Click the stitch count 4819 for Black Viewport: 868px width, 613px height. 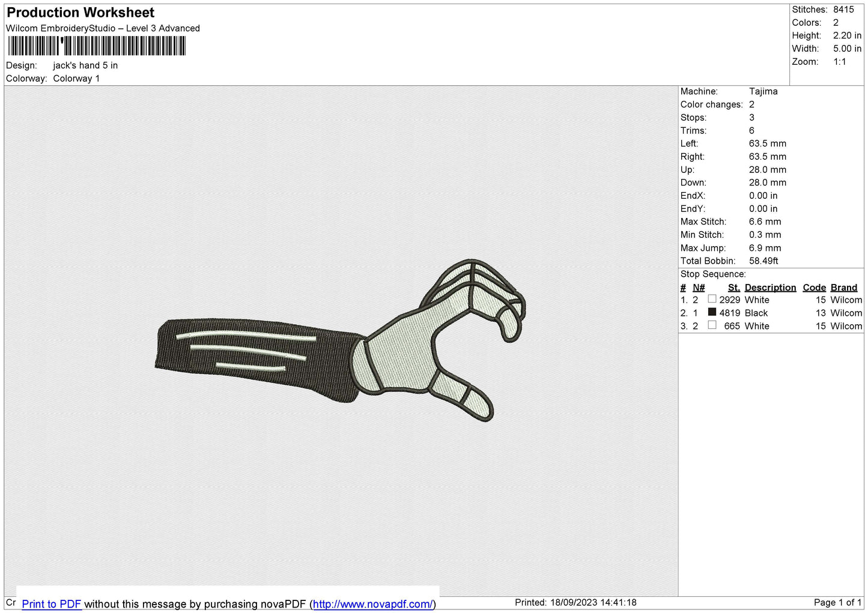pos(730,313)
